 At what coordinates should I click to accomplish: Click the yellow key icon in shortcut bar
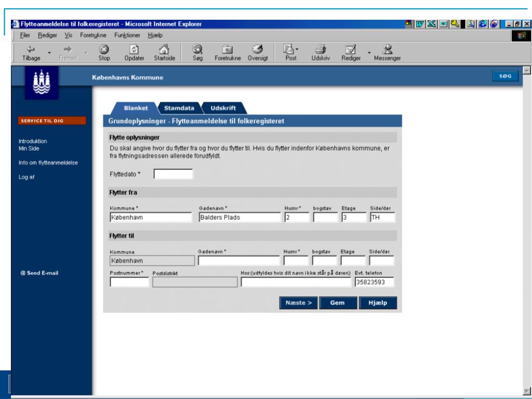[x=455, y=24]
